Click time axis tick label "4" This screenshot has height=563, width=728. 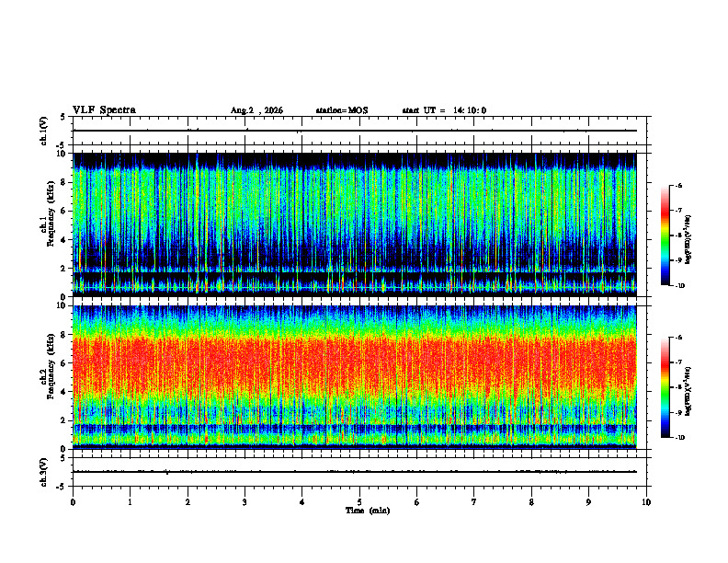pos(302,502)
